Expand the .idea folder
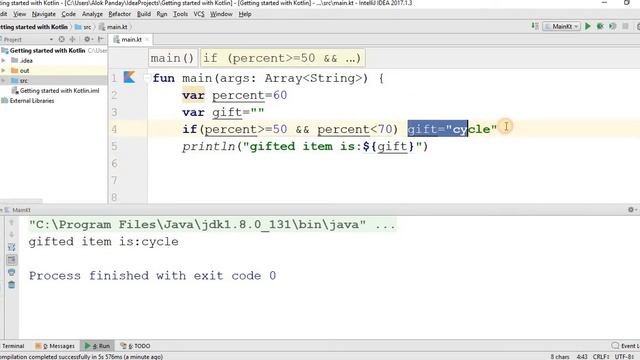The width and height of the screenshot is (640, 360). coord(4,60)
